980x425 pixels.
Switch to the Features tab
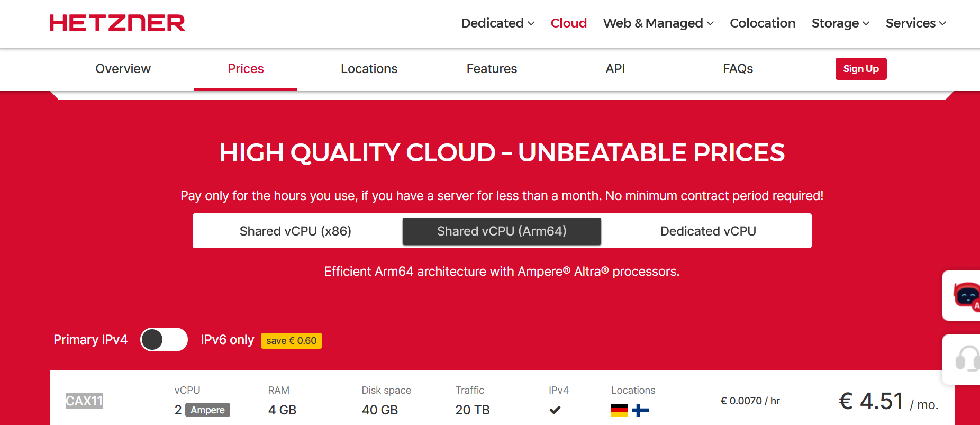click(x=492, y=69)
